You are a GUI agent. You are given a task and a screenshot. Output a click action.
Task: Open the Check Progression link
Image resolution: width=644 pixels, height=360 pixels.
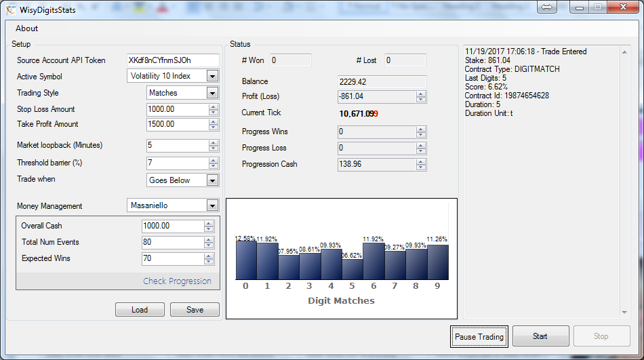pos(177,281)
